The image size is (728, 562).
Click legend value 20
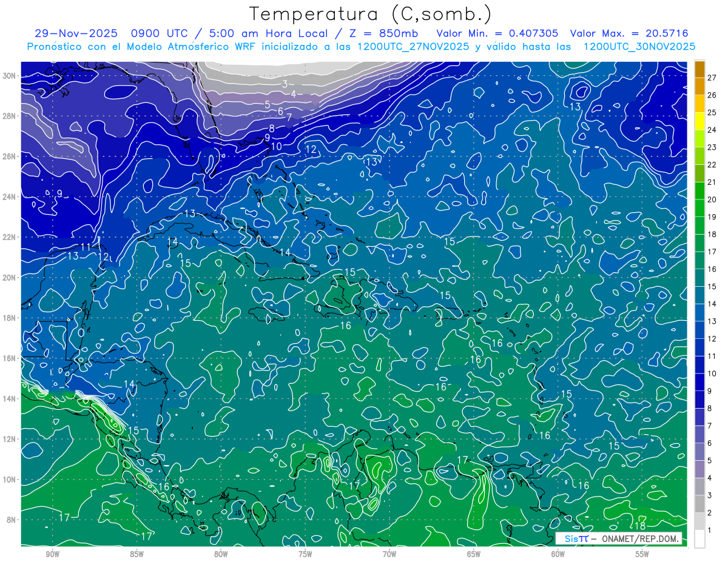(712, 199)
